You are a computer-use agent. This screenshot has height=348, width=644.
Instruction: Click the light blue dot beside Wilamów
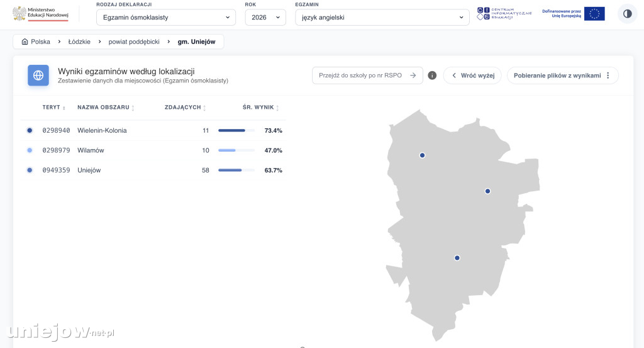pyautogui.click(x=30, y=150)
